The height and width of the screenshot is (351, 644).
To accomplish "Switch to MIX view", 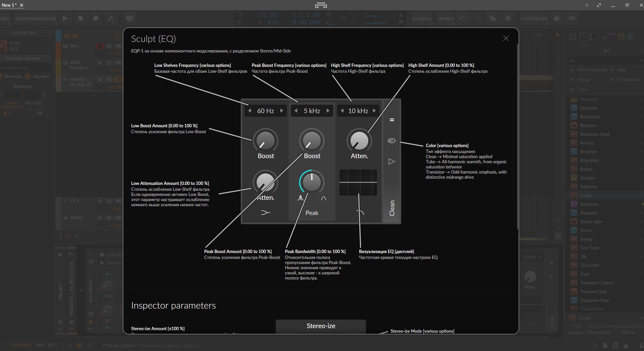I will 40,345.
